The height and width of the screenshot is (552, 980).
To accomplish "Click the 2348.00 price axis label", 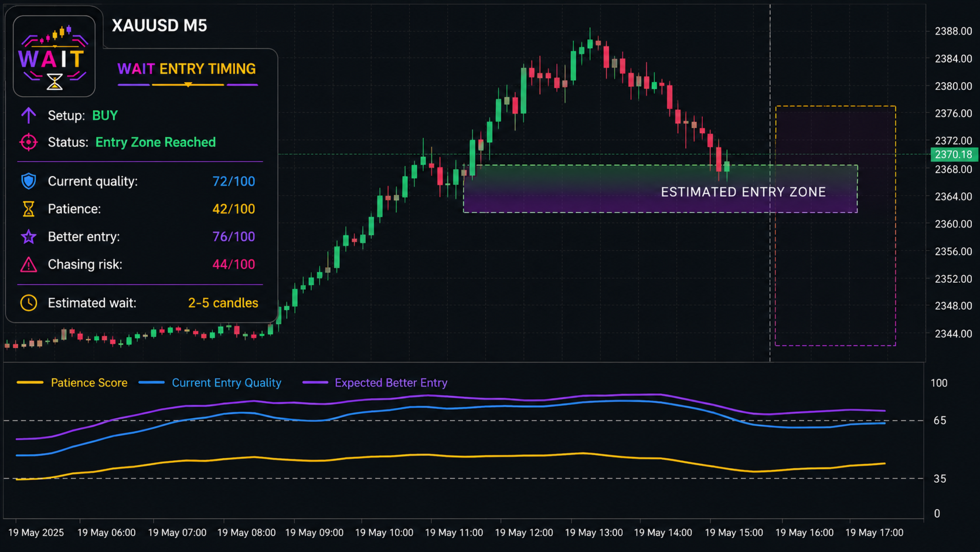I will pos(953,306).
